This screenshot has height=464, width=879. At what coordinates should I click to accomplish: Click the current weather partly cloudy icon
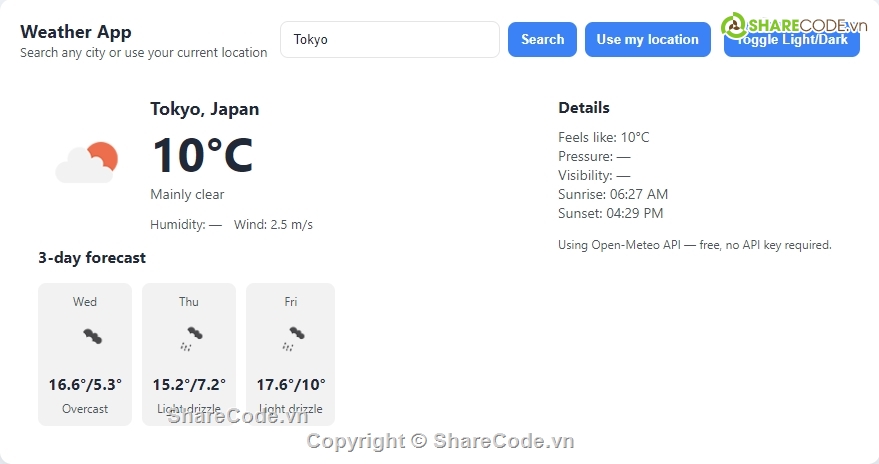click(x=87, y=163)
